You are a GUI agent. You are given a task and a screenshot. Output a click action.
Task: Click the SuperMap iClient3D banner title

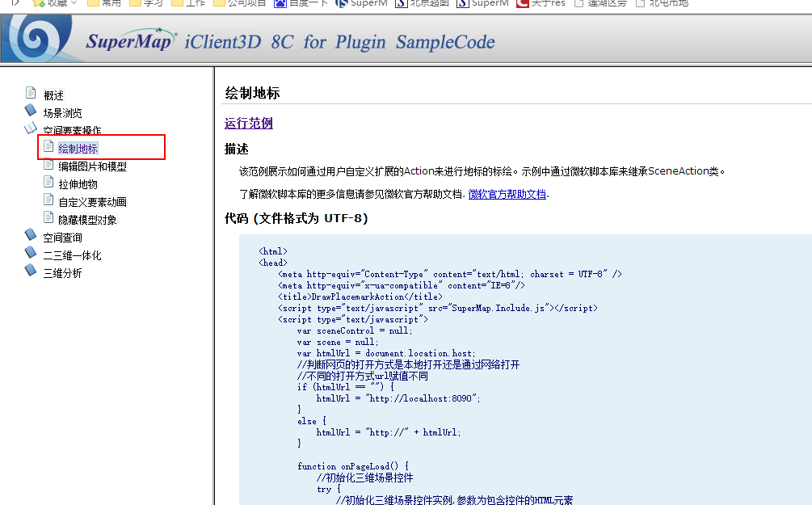pyautogui.click(x=290, y=41)
